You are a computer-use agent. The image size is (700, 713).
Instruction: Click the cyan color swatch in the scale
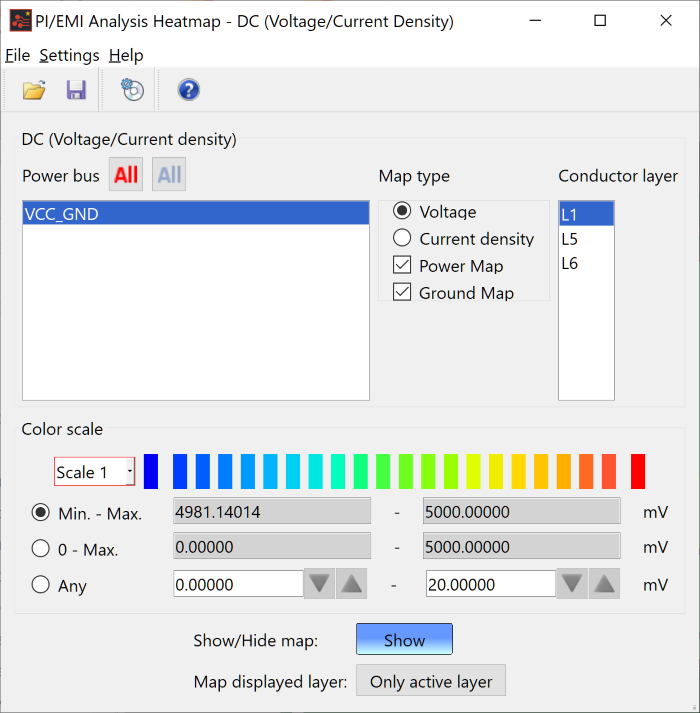pos(315,471)
